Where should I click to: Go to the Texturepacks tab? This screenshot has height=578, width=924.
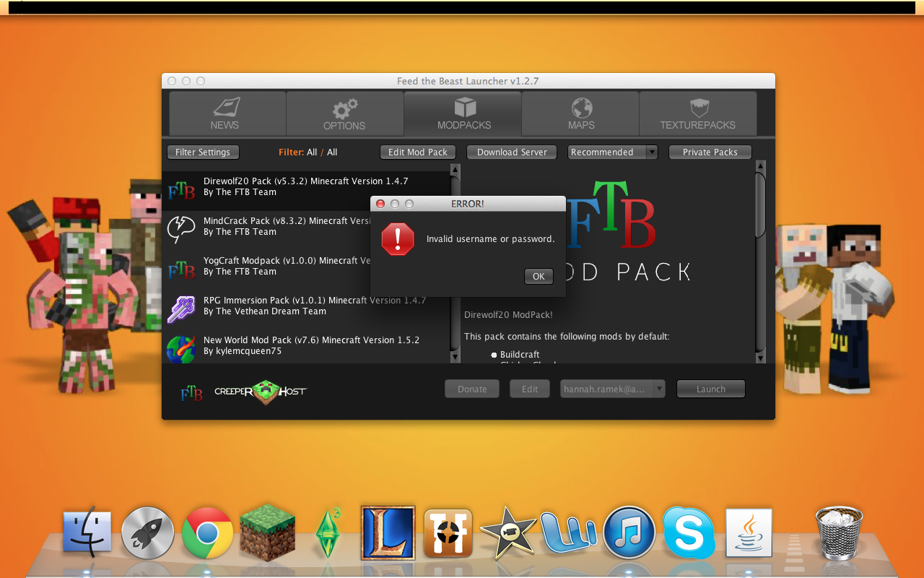[x=698, y=113]
